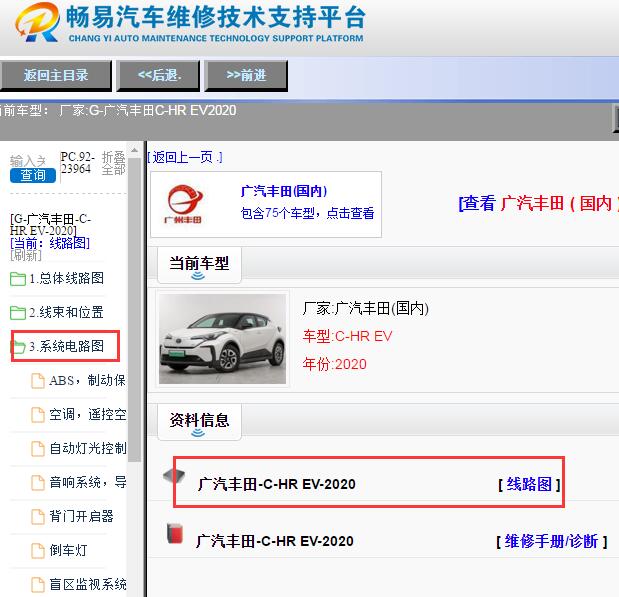619x597 pixels.
Task: Click document icon beside 空调，遥控空
Action: tap(38, 415)
